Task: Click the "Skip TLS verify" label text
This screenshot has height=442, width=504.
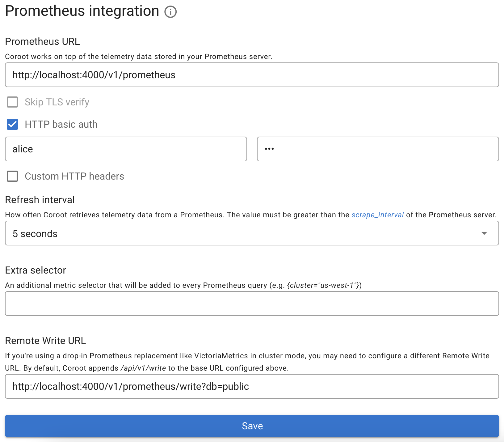Action: (x=57, y=102)
